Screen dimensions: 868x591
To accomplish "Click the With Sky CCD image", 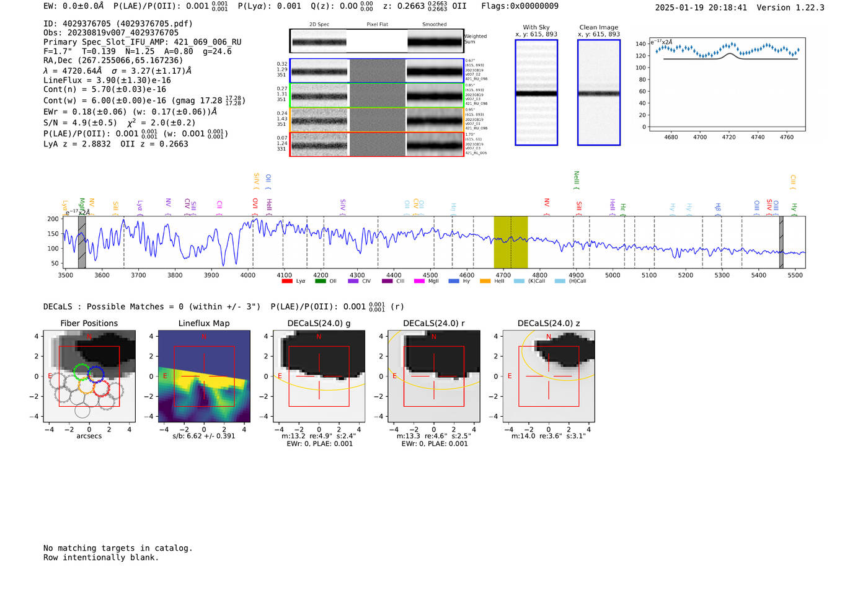I will pyautogui.click(x=536, y=92).
